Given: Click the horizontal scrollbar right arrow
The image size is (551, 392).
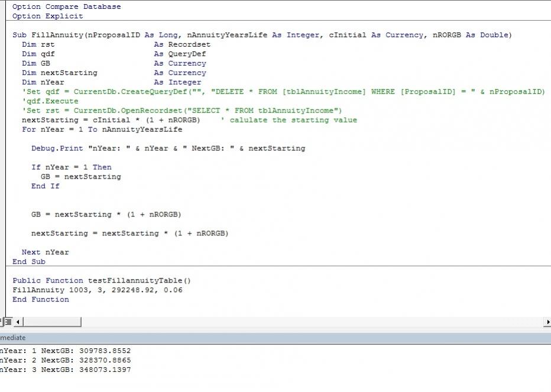Looking at the screenshot, I should point(547,321).
